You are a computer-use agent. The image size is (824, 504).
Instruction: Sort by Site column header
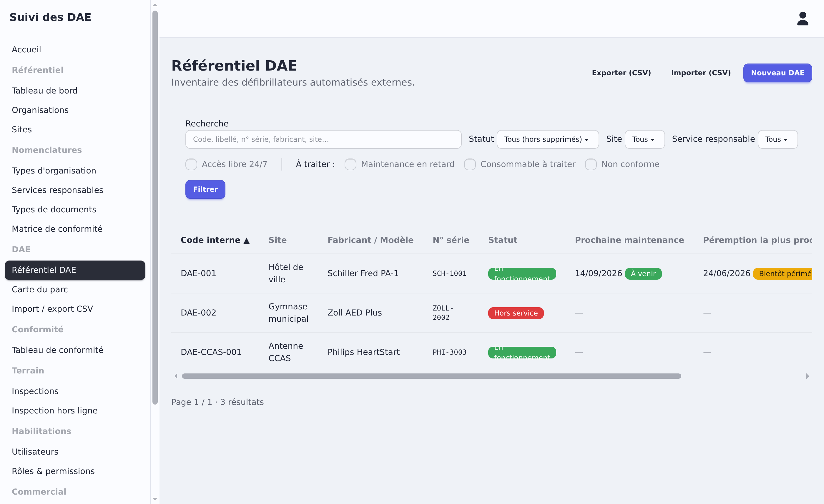point(278,240)
